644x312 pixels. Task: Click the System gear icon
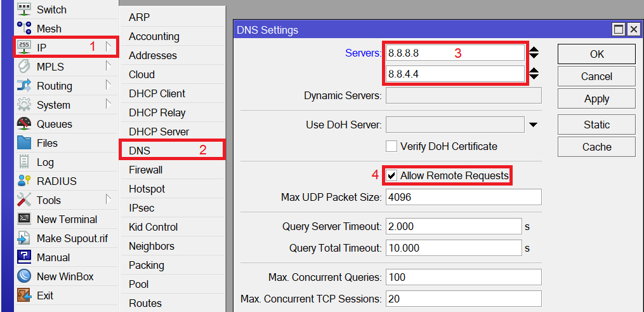[x=24, y=104]
